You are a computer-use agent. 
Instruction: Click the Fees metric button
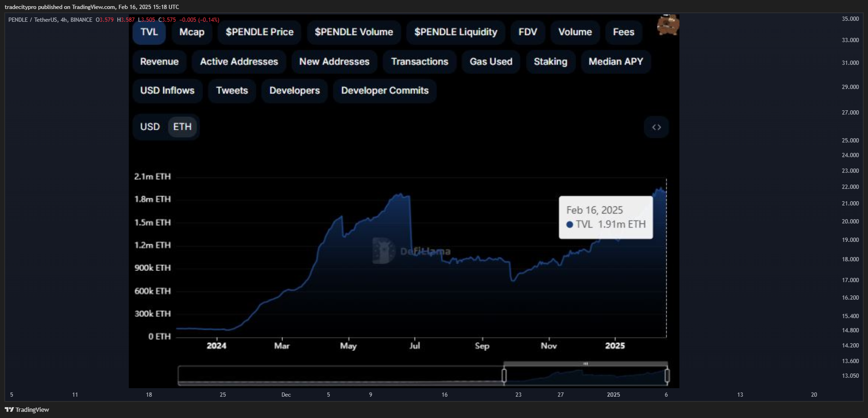(x=623, y=32)
